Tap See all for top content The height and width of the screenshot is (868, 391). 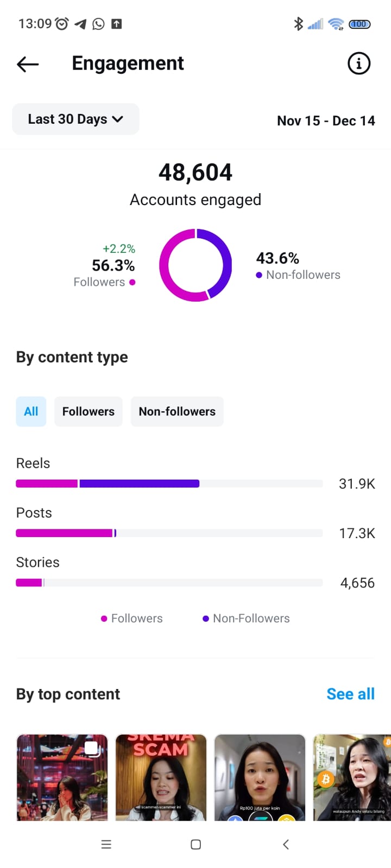click(x=350, y=694)
